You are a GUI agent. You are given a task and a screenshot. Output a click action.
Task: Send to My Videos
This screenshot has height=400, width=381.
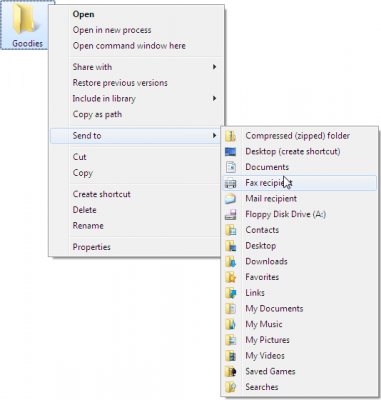tap(299, 356)
